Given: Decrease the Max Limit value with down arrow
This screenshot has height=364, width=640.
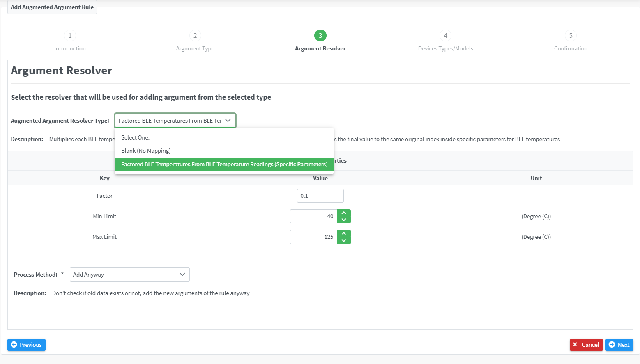Looking at the screenshot, I should click(x=344, y=240).
